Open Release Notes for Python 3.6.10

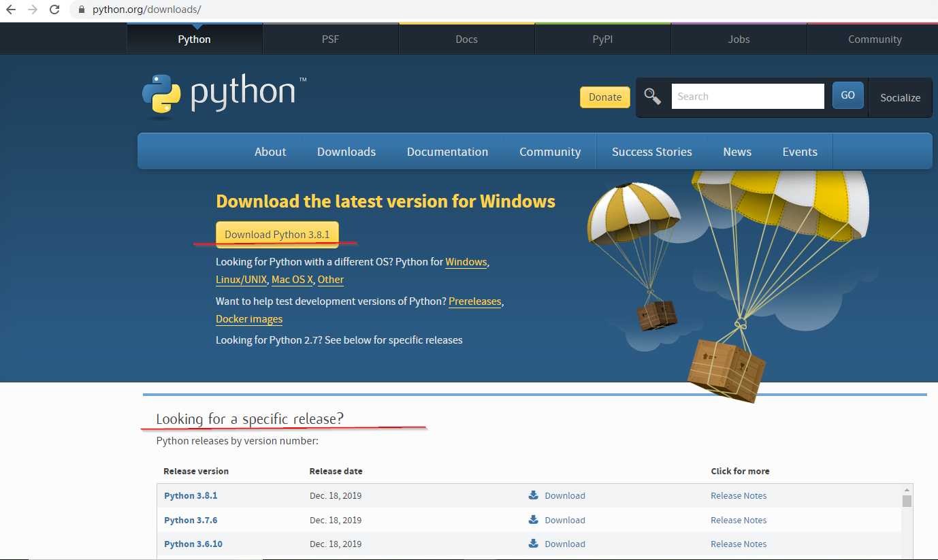tap(739, 544)
